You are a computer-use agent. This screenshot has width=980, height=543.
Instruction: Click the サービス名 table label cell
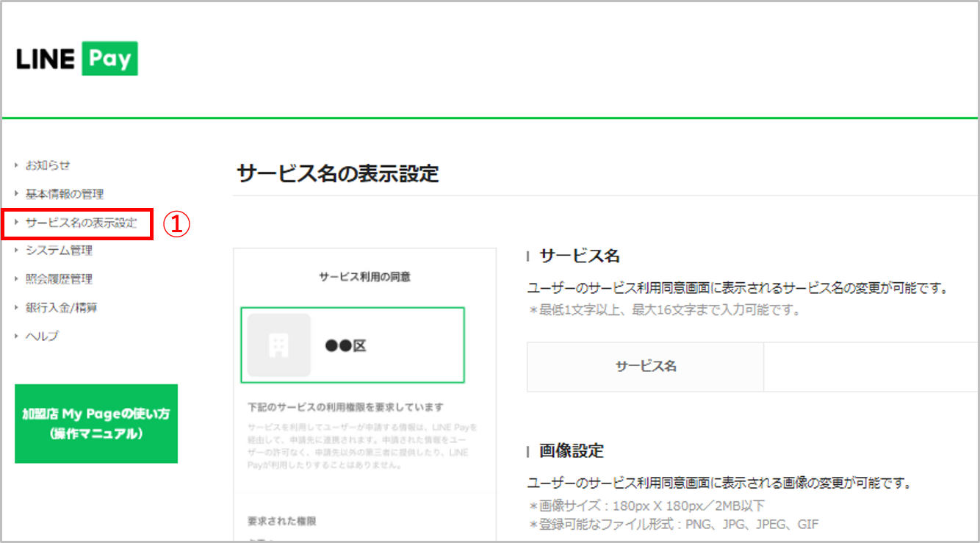645,367
